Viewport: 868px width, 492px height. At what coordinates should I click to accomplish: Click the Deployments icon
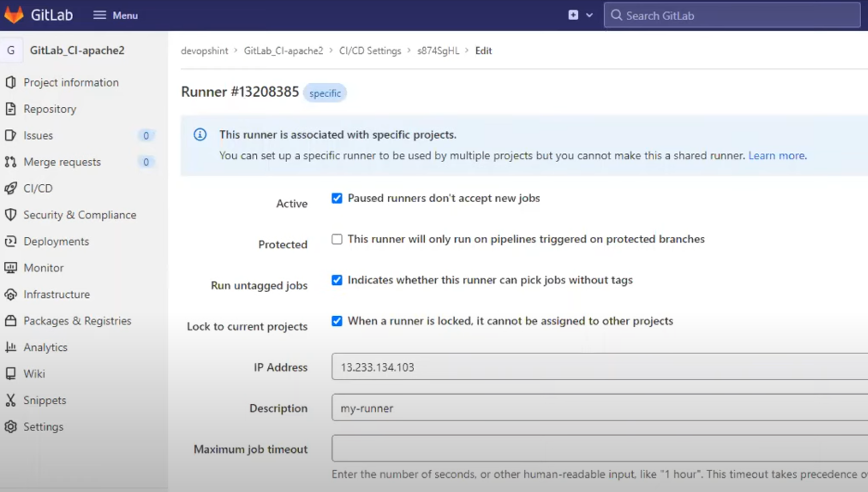(10, 241)
